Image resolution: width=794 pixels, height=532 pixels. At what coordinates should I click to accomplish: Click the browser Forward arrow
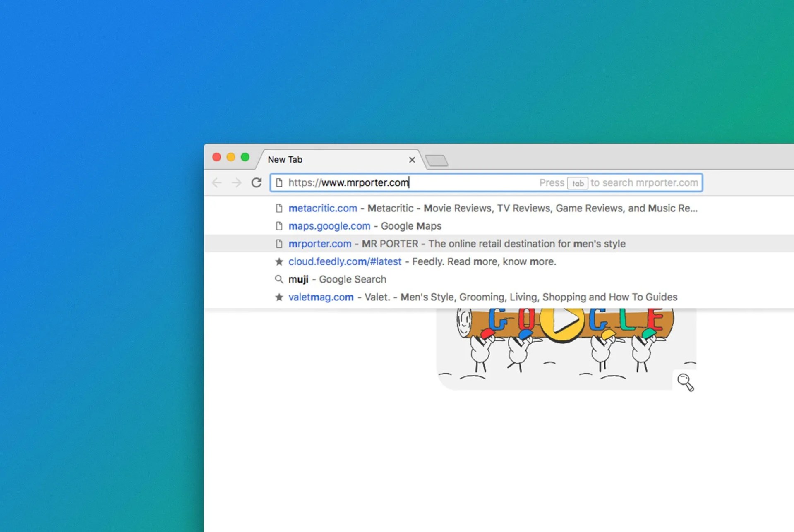(x=236, y=182)
